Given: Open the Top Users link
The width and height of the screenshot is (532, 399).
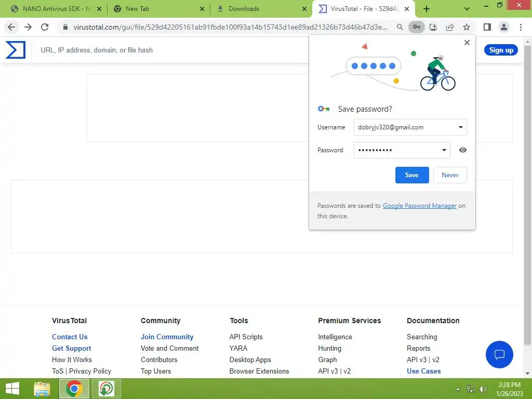Looking at the screenshot, I should click(x=156, y=371).
